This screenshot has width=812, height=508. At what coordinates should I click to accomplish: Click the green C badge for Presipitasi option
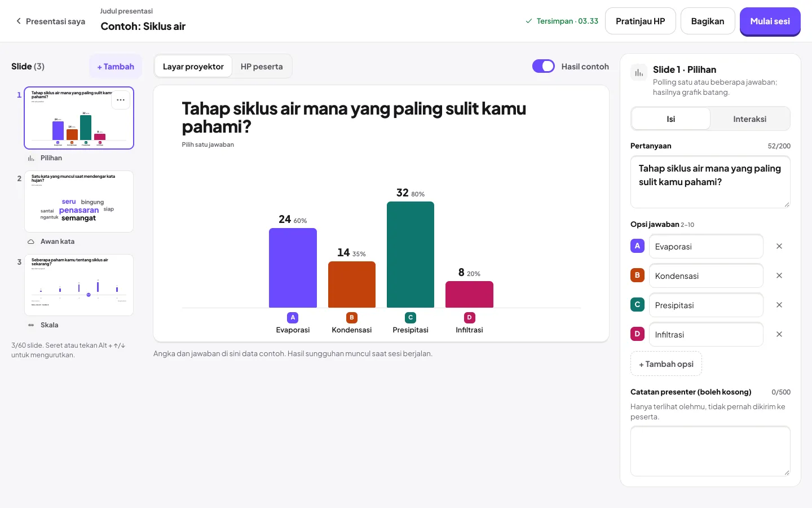[637, 305]
